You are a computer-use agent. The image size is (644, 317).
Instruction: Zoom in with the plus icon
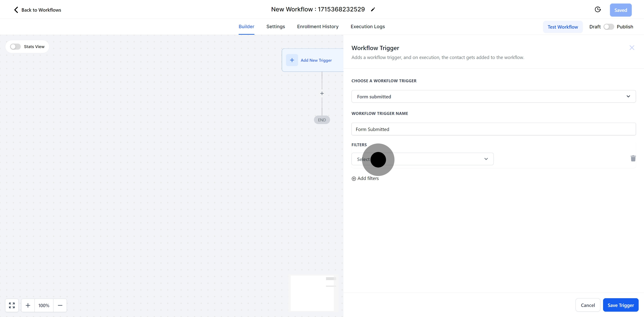point(28,305)
